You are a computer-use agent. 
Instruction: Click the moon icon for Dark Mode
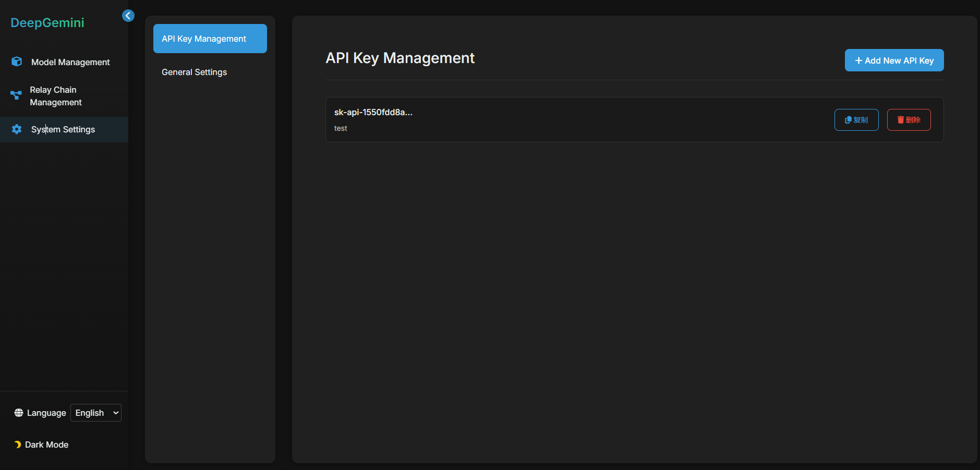coord(18,444)
